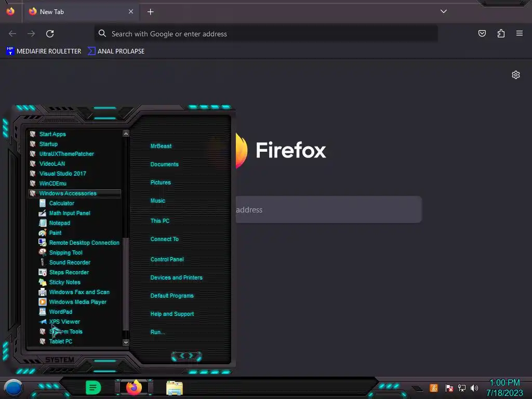
Task: Open the MrBeast user folder
Action: pyautogui.click(x=161, y=146)
